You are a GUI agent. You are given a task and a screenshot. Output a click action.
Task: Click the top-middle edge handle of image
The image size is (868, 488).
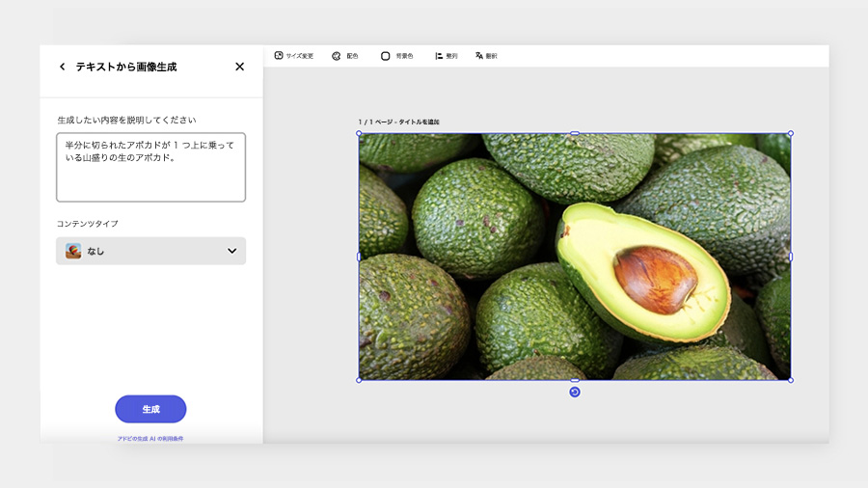(x=575, y=133)
